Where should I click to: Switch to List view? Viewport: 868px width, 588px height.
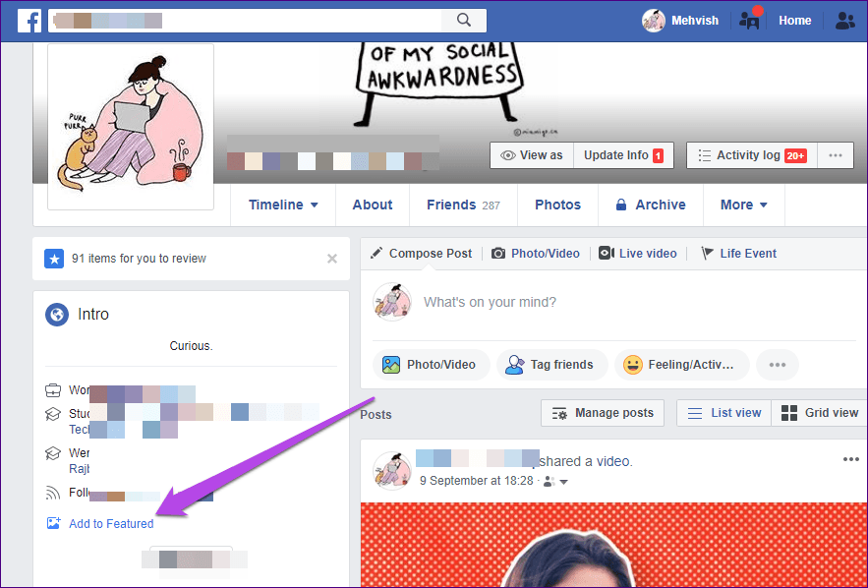(x=724, y=413)
